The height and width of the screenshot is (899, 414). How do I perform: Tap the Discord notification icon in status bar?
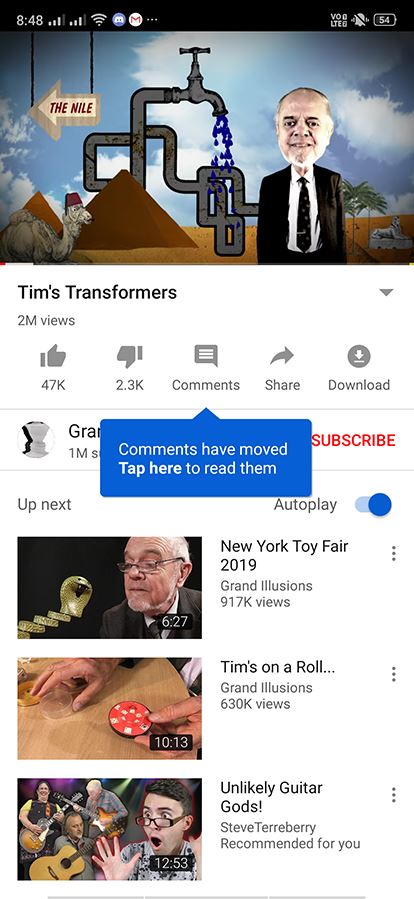[x=119, y=20]
